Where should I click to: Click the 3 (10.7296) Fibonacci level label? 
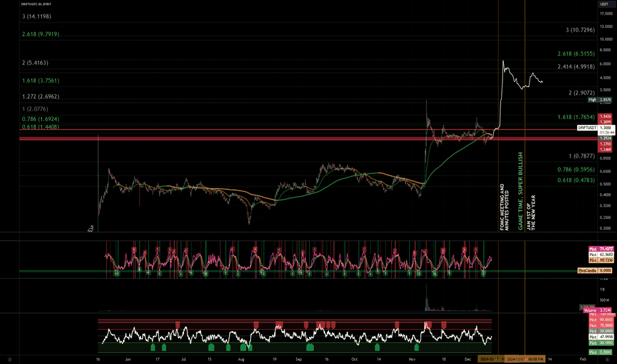[580, 30]
